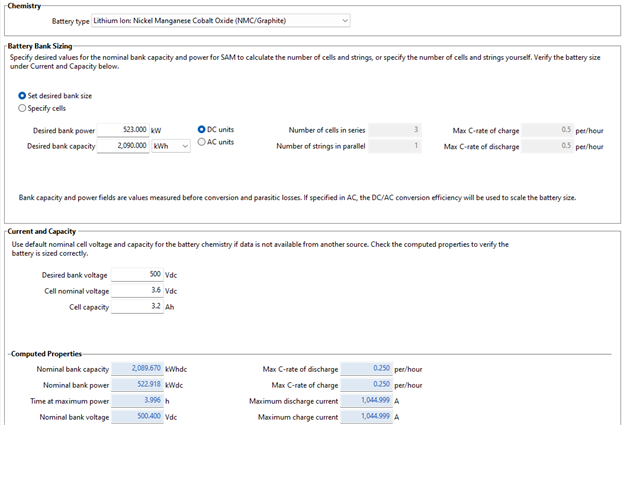Viewport: 624px width, 493px height.
Task: Select the computed Nominal bank power value
Action: coord(136,385)
